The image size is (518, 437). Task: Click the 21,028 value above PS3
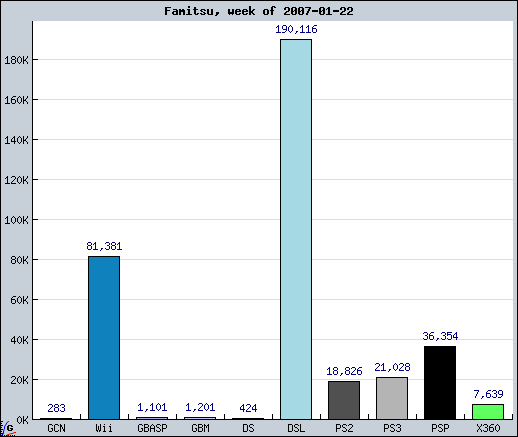[392, 367]
